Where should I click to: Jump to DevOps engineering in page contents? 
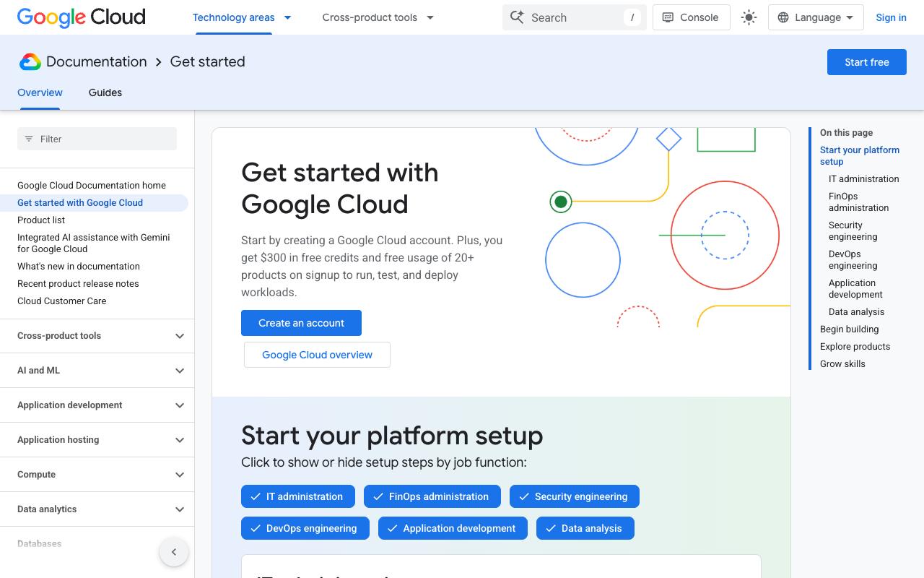[x=853, y=260]
